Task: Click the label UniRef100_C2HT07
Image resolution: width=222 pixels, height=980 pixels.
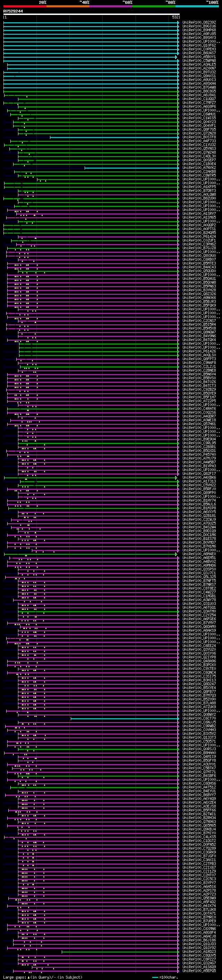Action: click(x=199, y=875)
